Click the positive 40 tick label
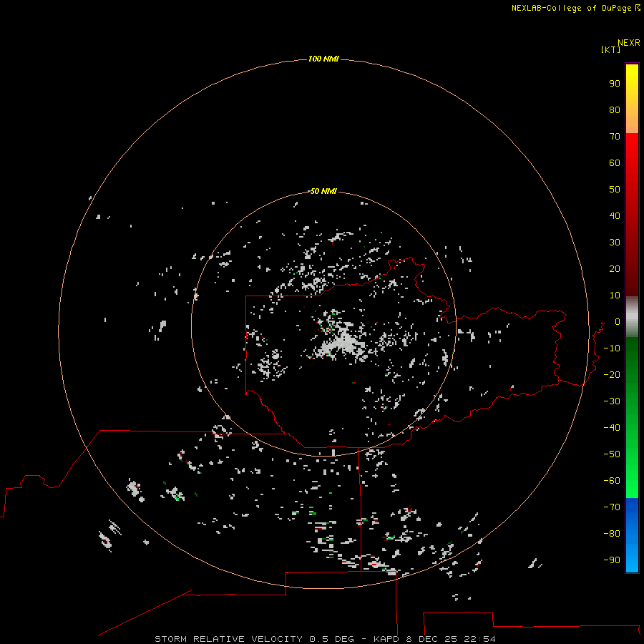The image size is (644, 644). coord(615,216)
